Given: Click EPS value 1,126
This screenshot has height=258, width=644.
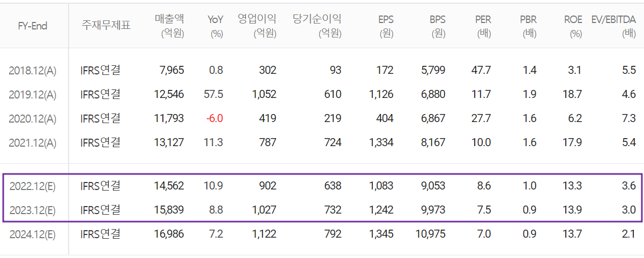Looking at the screenshot, I should click(381, 94).
